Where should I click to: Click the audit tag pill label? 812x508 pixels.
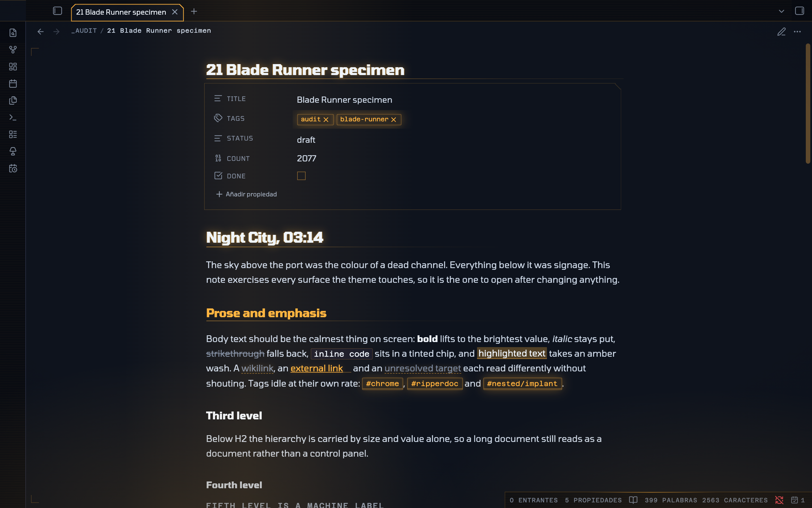point(310,119)
